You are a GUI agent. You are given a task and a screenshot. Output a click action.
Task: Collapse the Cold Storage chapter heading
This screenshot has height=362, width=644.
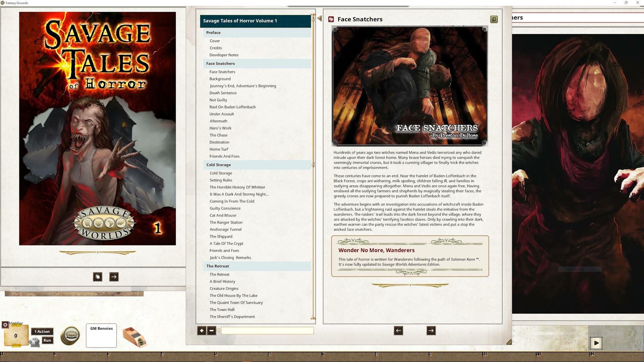tap(218, 165)
